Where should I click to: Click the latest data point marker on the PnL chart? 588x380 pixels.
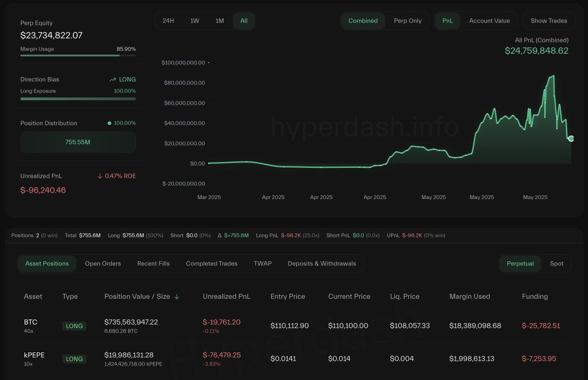click(570, 139)
